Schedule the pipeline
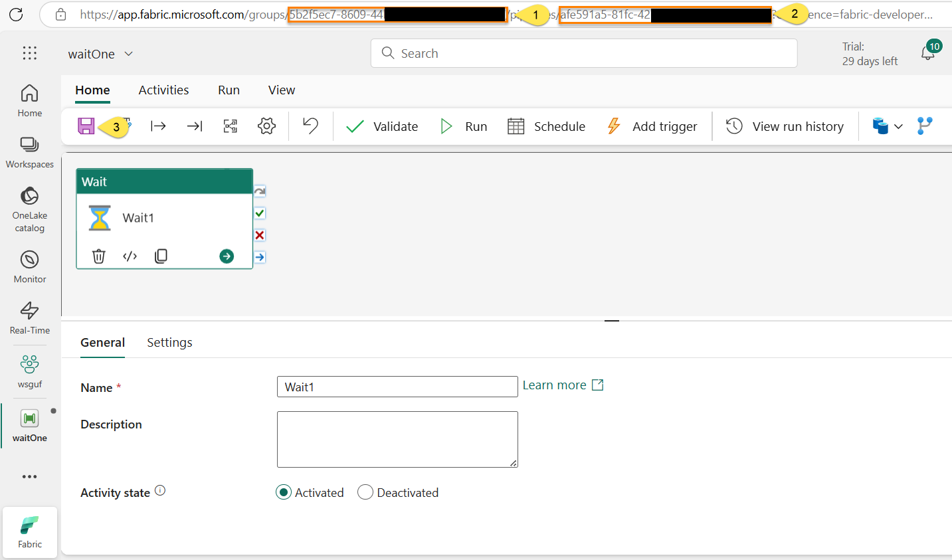Screen dimensions: 952x560 coord(546,126)
